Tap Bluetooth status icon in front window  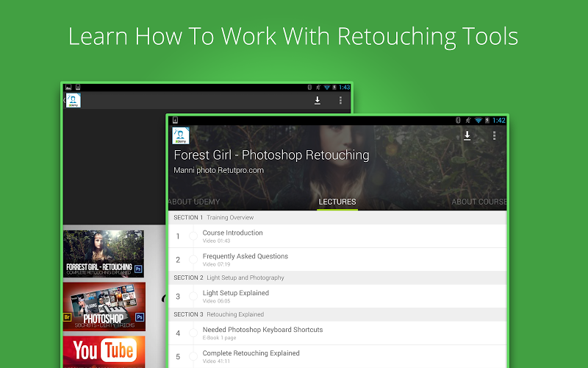point(458,120)
